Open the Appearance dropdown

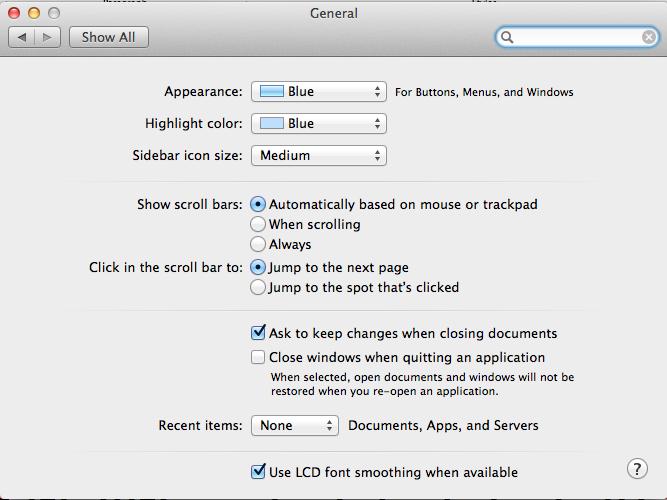pos(319,91)
